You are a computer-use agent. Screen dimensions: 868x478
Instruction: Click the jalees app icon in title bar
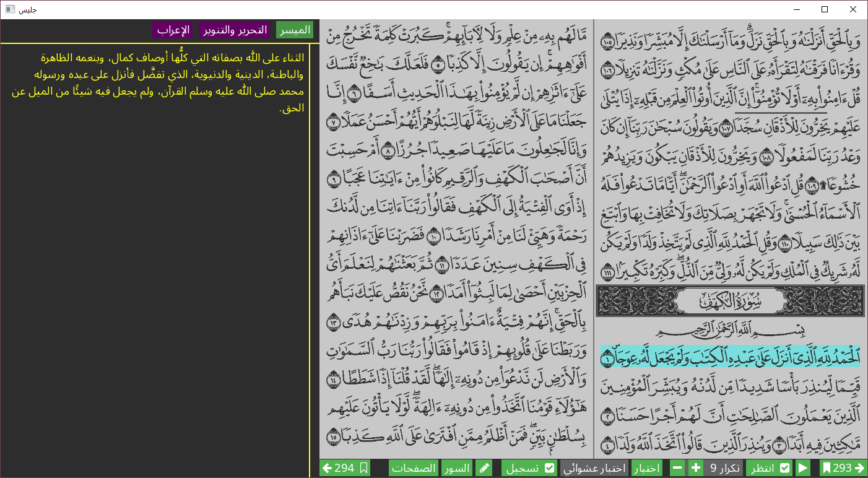click(x=10, y=9)
